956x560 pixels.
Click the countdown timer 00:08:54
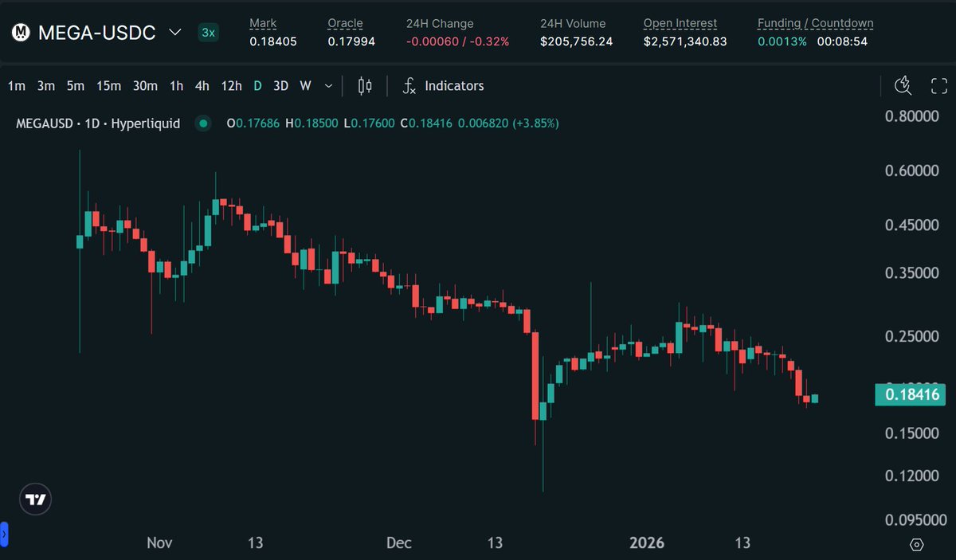click(842, 41)
